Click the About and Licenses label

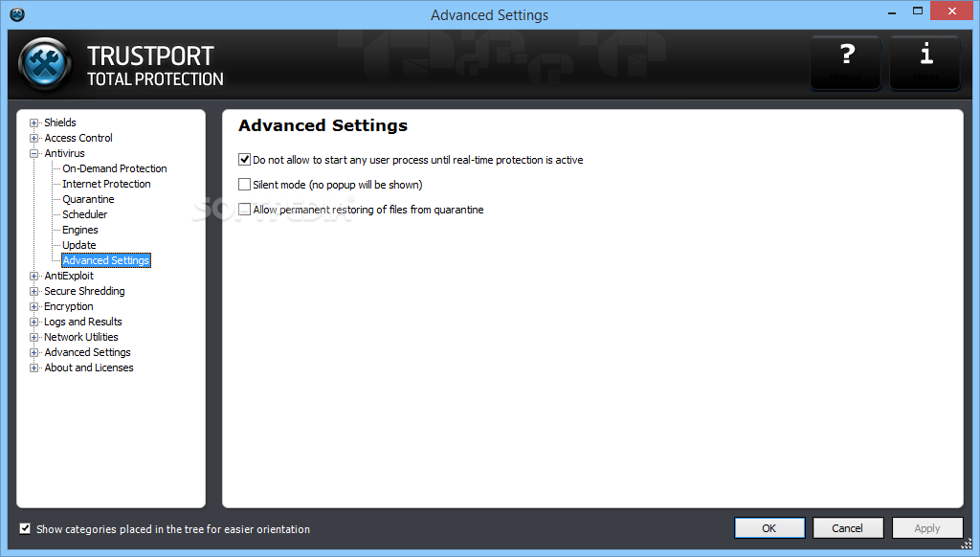89,368
